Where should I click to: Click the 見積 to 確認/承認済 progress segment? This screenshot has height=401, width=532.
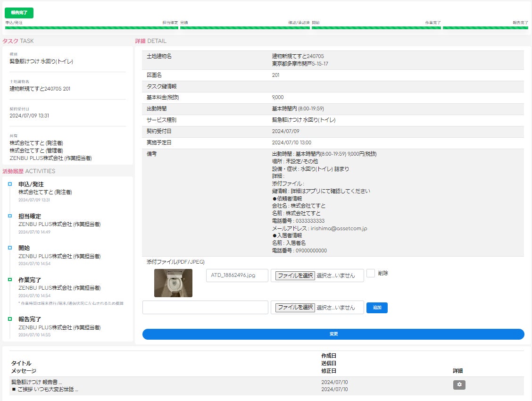245,28
